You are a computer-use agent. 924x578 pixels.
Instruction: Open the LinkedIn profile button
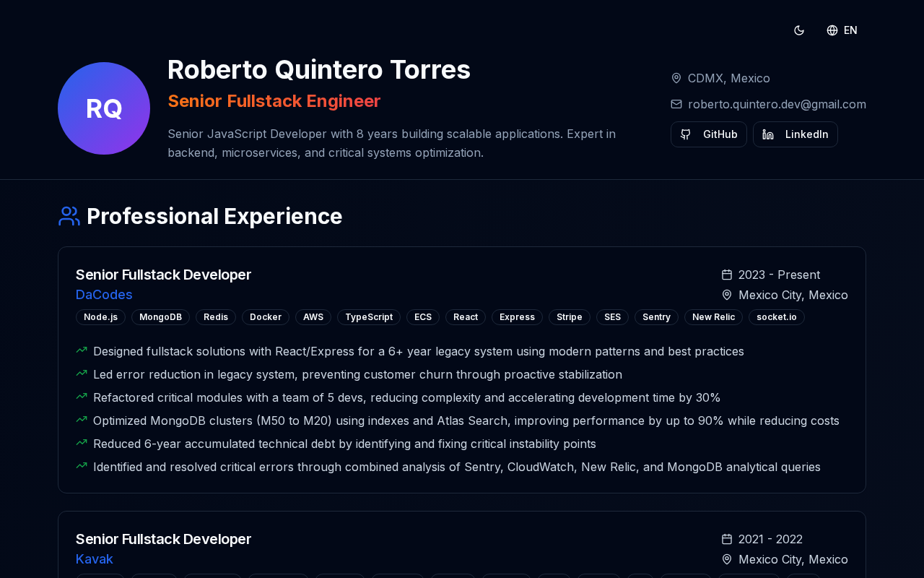[795, 134]
